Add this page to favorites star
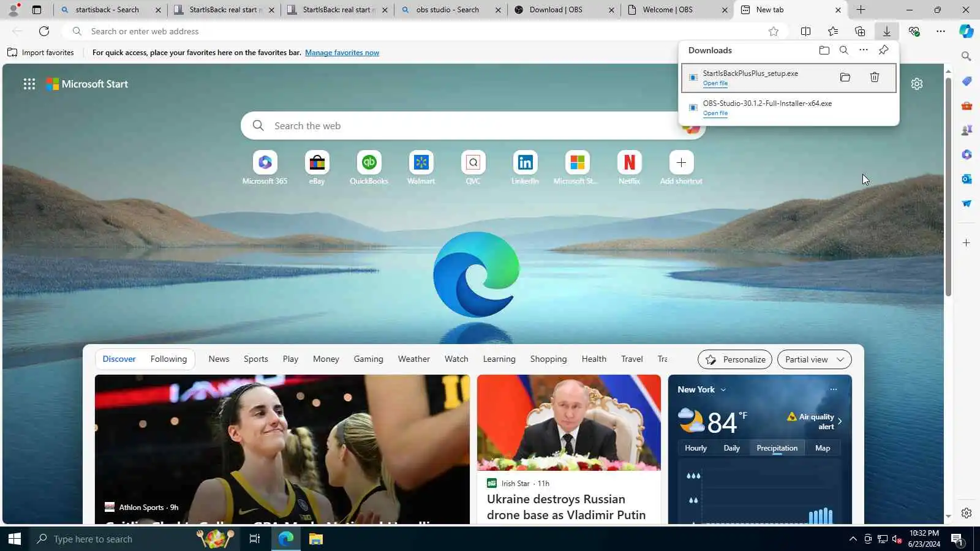Screen dimensions: 980x551 click(x=774, y=31)
